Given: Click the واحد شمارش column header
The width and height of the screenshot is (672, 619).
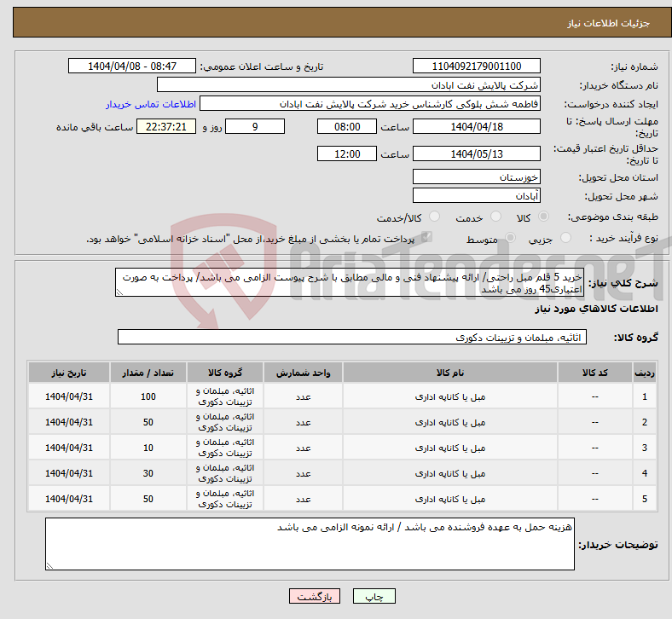Looking at the screenshot, I should pos(303,373).
